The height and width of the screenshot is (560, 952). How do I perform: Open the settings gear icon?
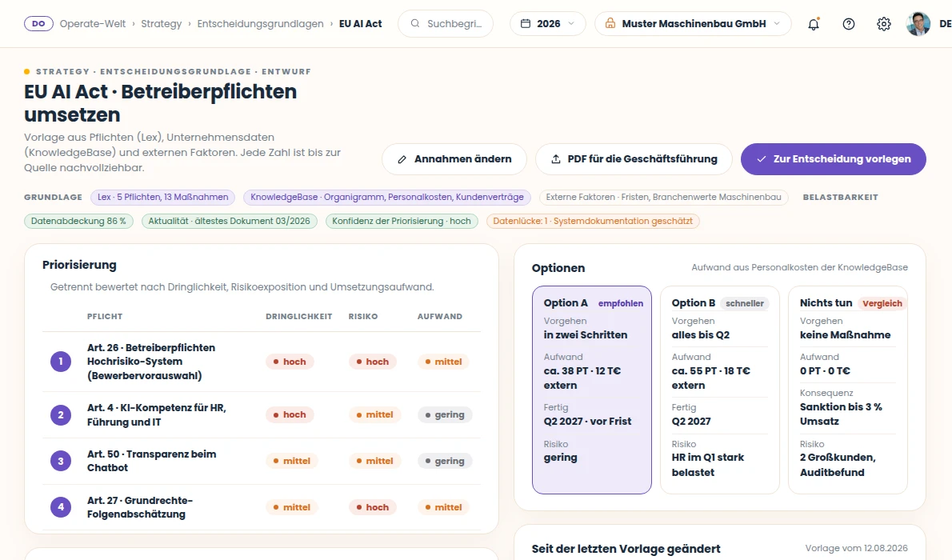pyautogui.click(x=884, y=24)
